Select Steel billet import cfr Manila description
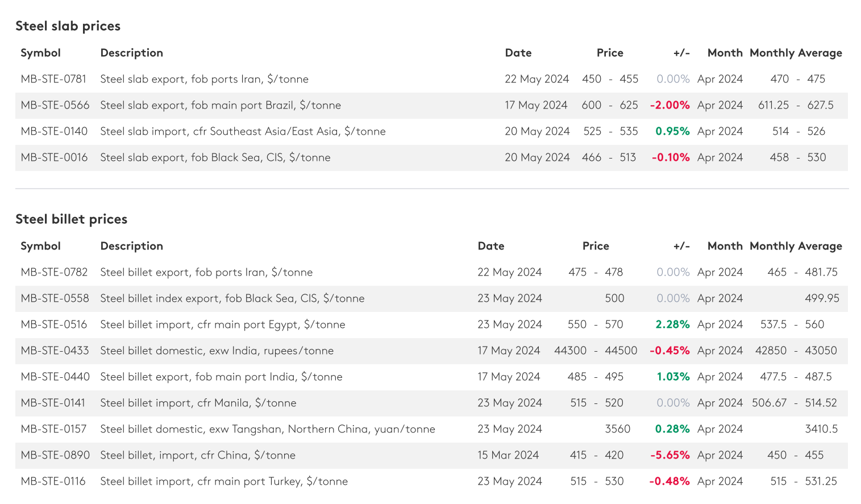This screenshot has width=861, height=504. coord(198,403)
